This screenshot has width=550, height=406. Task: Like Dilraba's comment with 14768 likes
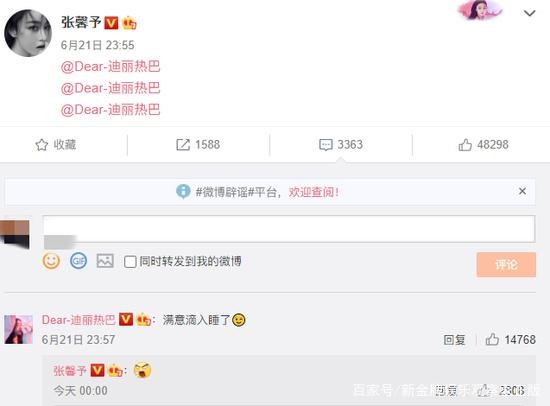pos(492,339)
